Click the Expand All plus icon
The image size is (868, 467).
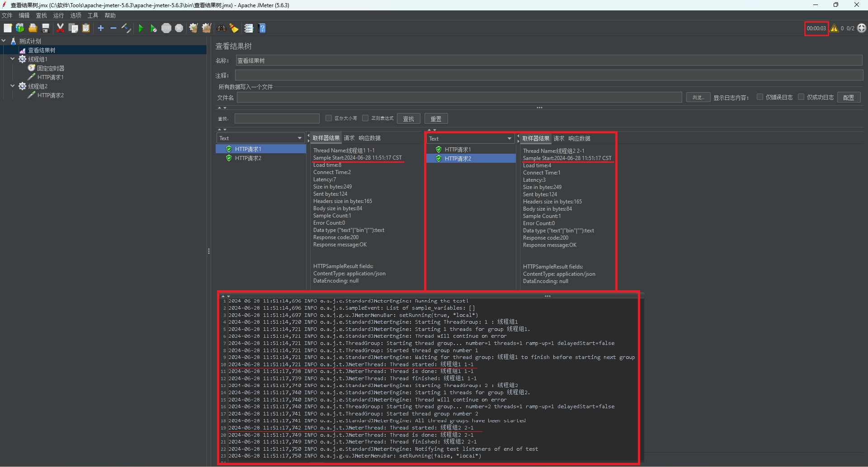click(101, 28)
